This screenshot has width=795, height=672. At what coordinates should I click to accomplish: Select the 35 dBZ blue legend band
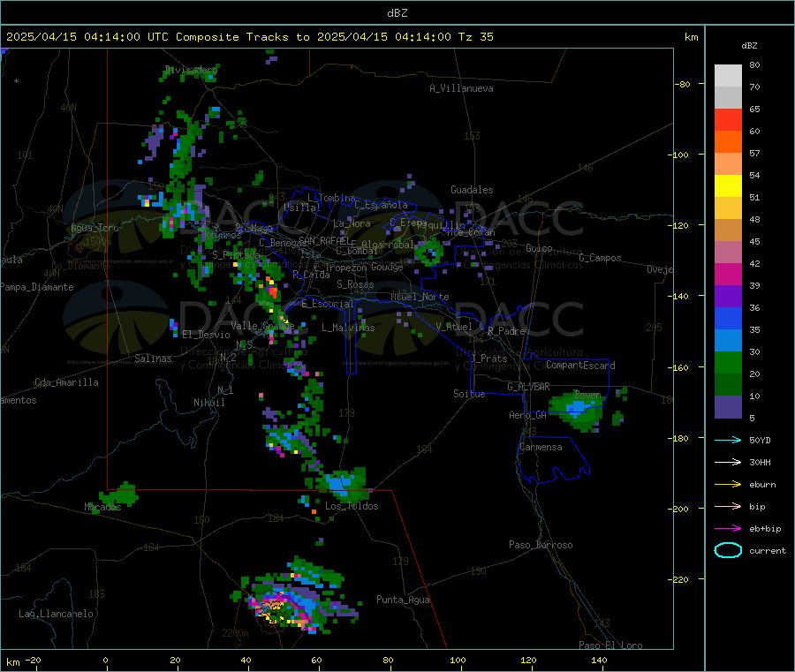728,318
